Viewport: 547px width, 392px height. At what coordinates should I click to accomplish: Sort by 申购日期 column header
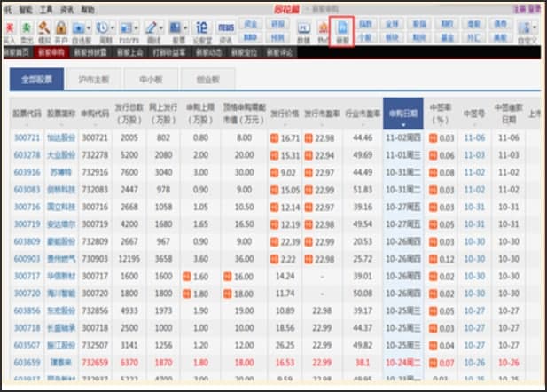(403, 114)
